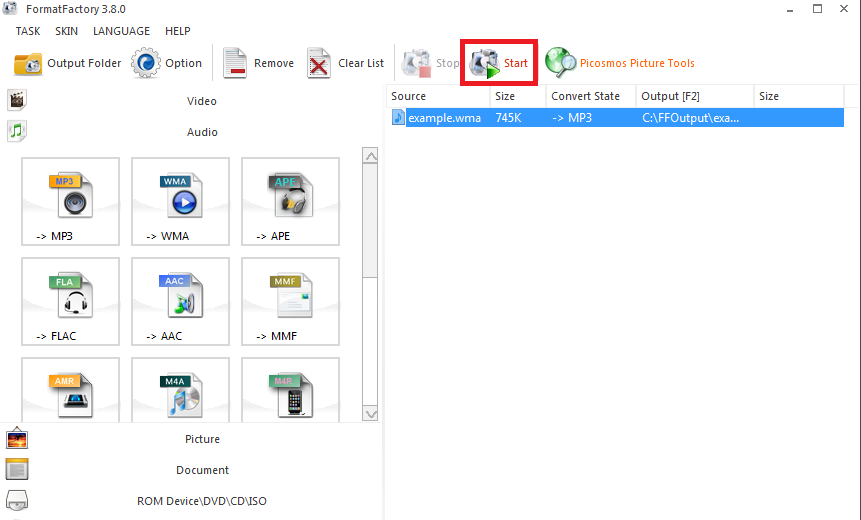Minimize the FormatFactory window
The image size is (861, 520).
[790, 9]
